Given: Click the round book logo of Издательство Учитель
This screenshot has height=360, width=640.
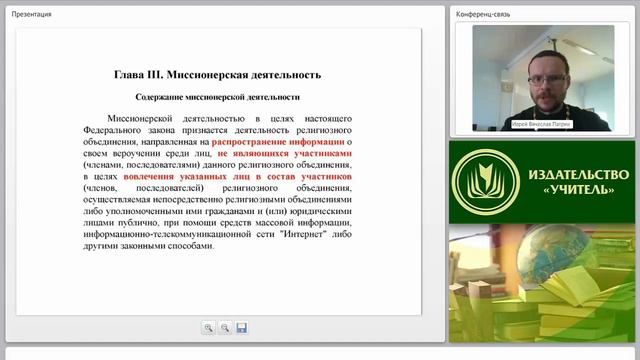Looking at the screenshot, I should point(485,182).
